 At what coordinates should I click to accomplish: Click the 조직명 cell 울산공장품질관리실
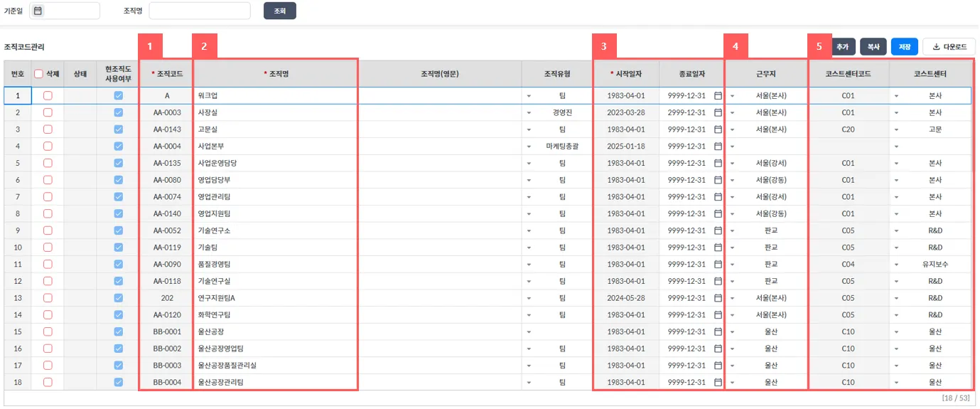276,365
